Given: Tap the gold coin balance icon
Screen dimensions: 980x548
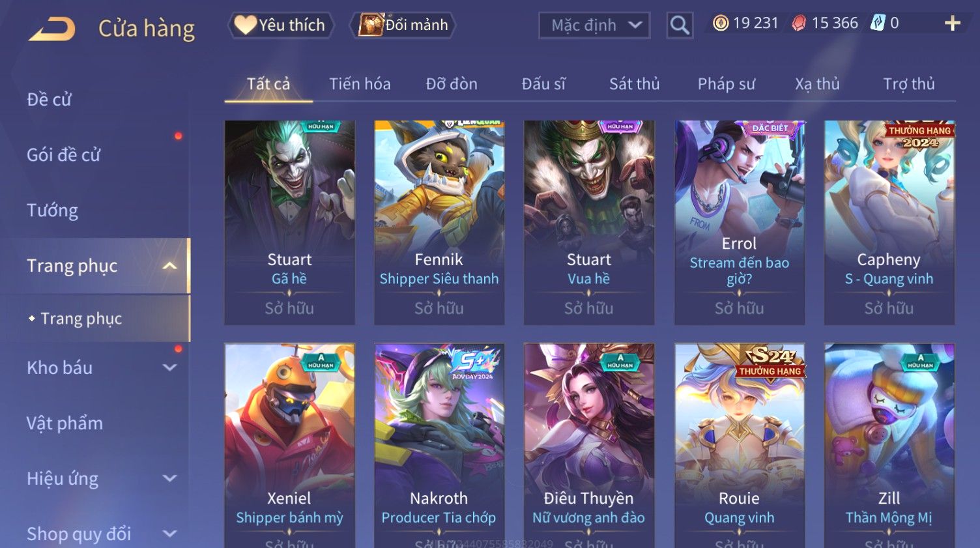Looking at the screenshot, I should pyautogui.click(x=720, y=23).
